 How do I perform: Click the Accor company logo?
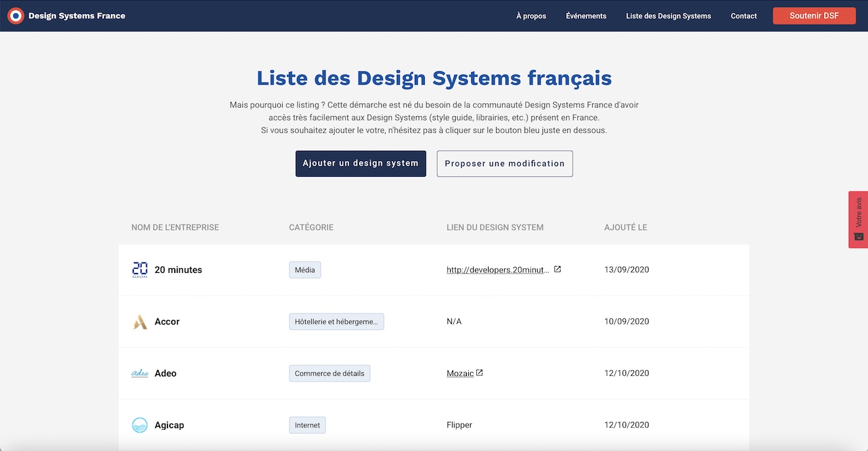(139, 321)
